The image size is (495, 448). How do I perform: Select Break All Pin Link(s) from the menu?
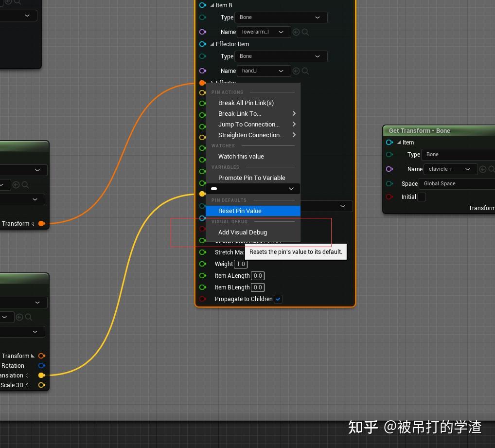click(x=246, y=103)
